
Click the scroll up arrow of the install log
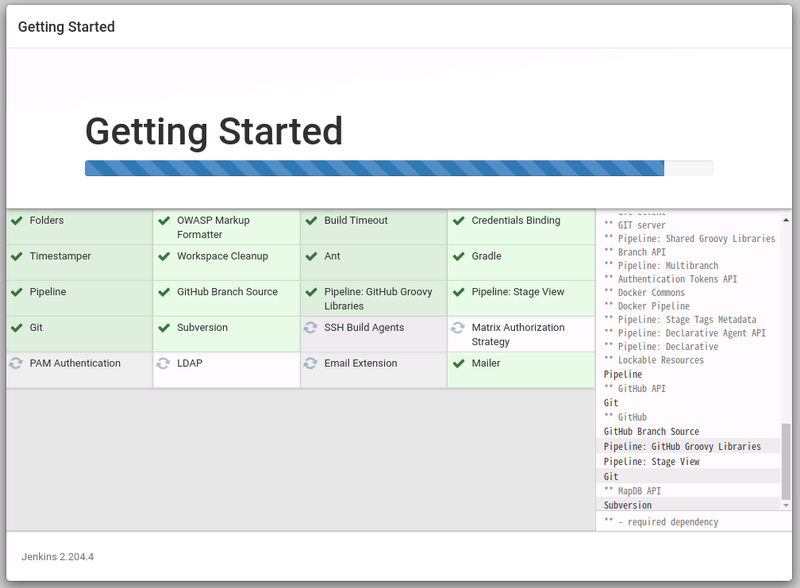pyautogui.click(x=786, y=220)
